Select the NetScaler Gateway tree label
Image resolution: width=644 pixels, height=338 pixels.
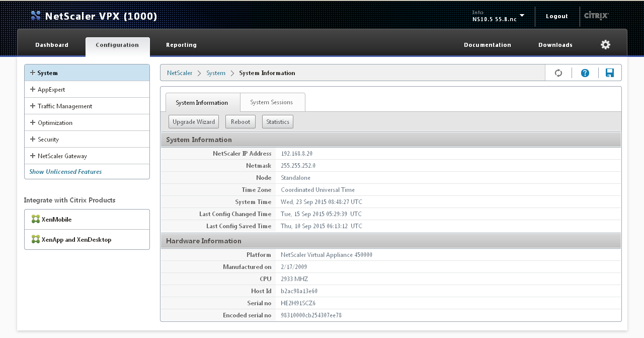click(x=62, y=156)
